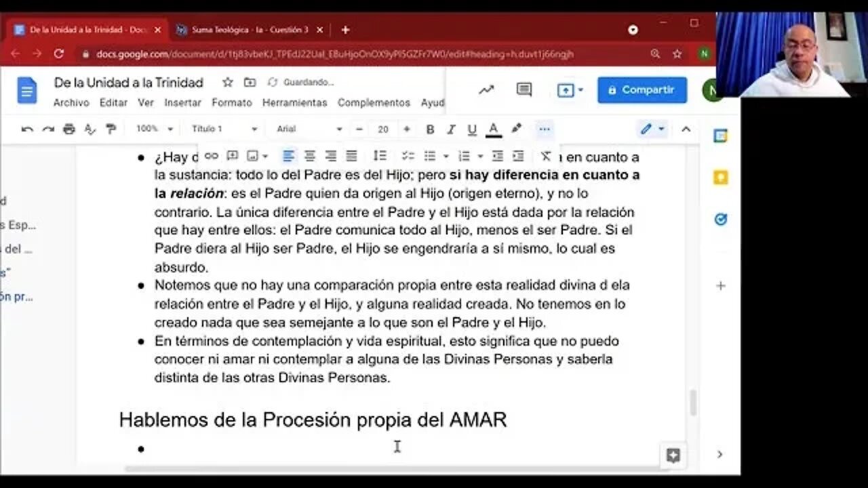Screen dimensions: 868x488
Task: Click the font size field showing 20
Action: [383, 129]
